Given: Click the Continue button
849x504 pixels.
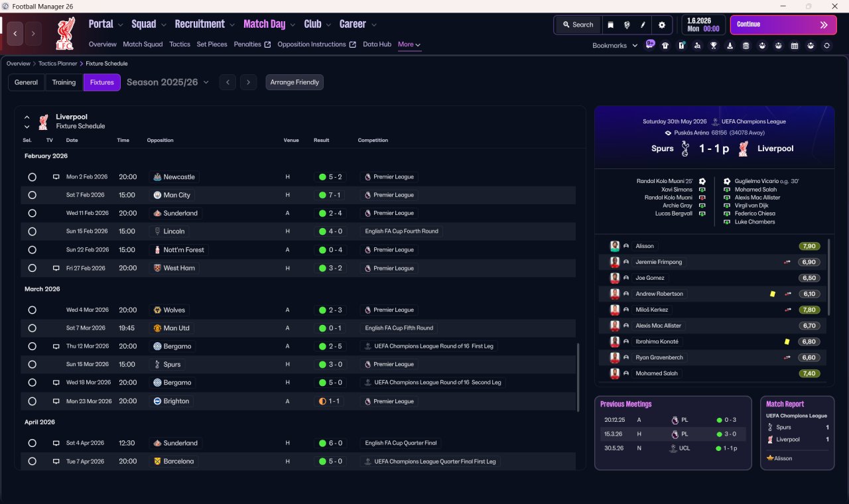Looking at the screenshot, I should pos(783,25).
